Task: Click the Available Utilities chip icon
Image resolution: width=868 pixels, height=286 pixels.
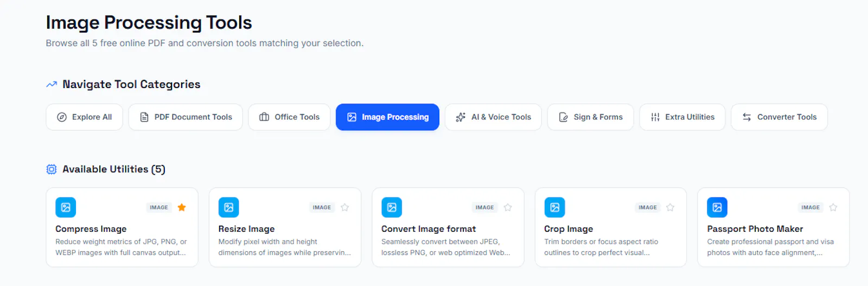Action: click(x=52, y=169)
